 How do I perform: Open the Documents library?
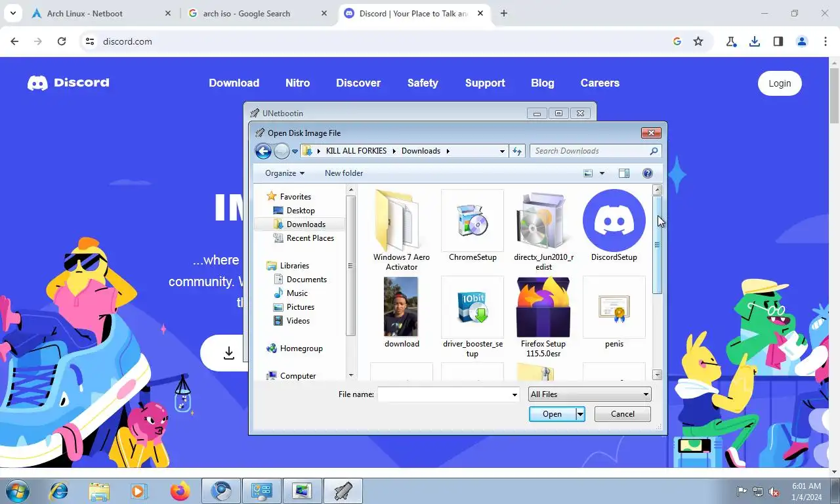[306, 280]
